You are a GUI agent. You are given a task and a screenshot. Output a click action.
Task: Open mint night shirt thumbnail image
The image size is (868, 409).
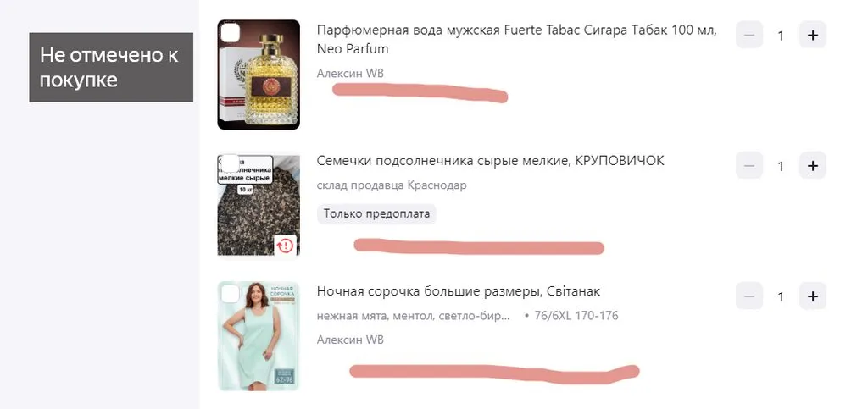(x=259, y=336)
